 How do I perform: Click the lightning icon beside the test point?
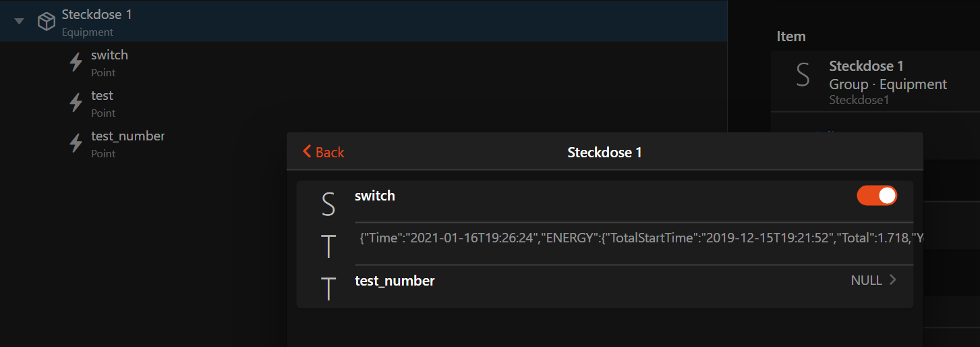pyautogui.click(x=76, y=103)
